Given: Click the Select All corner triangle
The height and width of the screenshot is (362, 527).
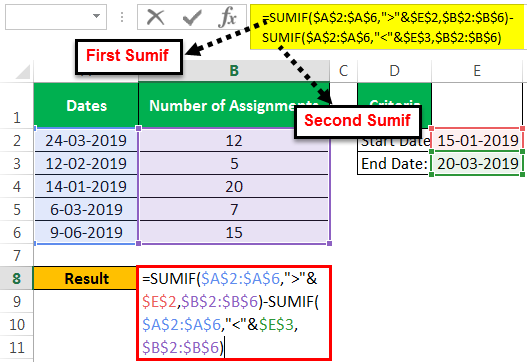Looking at the screenshot, I should (x=23, y=72).
